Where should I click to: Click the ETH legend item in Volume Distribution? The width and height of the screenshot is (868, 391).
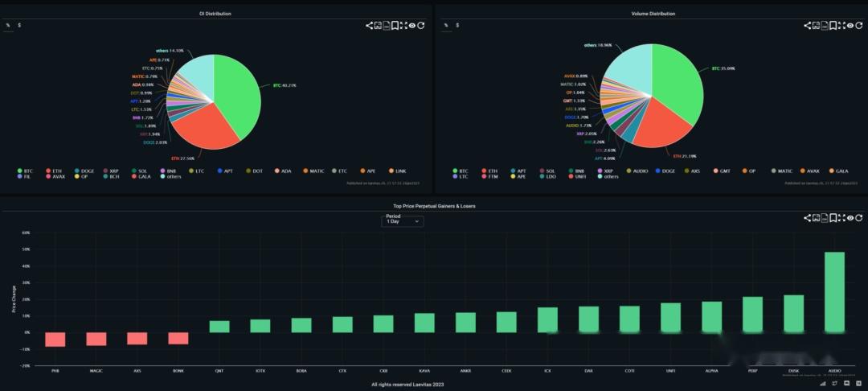pyautogui.click(x=489, y=171)
